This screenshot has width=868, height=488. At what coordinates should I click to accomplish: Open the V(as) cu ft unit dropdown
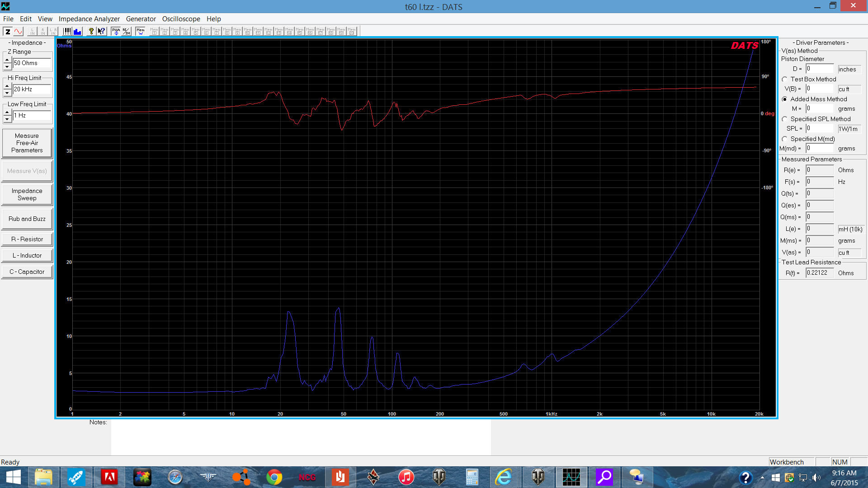[850, 253]
